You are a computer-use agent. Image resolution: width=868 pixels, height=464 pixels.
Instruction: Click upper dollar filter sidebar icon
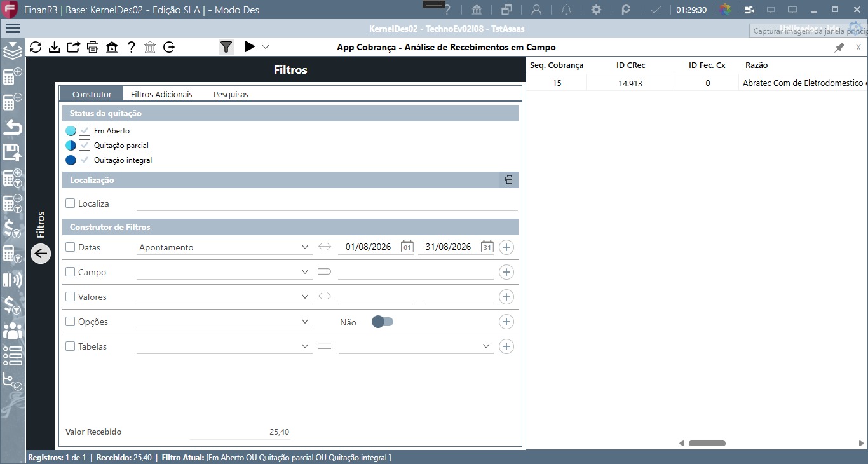click(13, 229)
